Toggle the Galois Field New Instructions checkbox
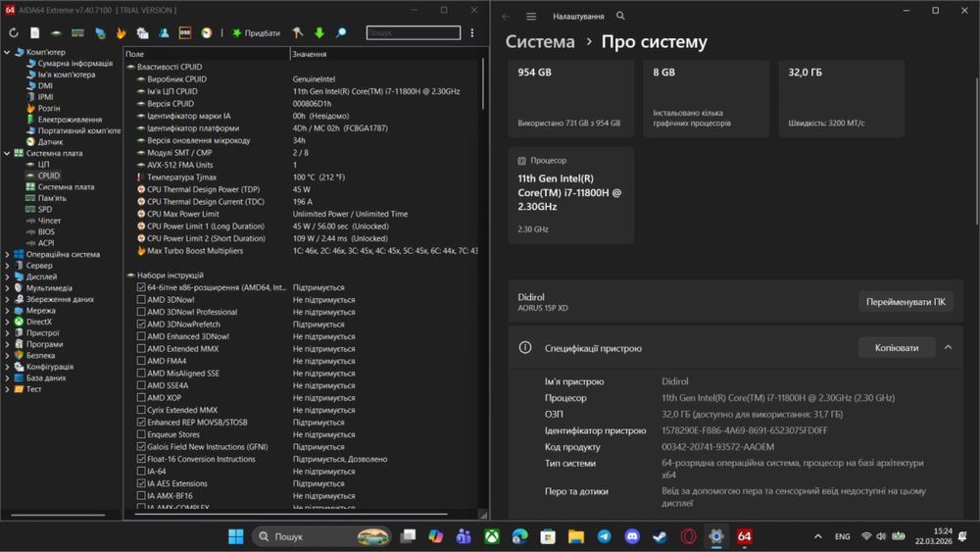Viewport: 980px width, 552px height. click(x=141, y=447)
